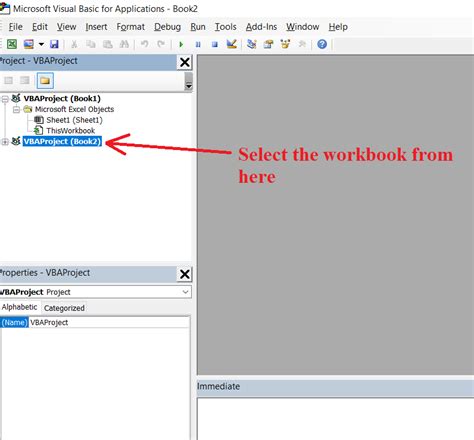The width and height of the screenshot is (474, 440).
Task: Switch to Alphabetic properties tab
Action: (x=20, y=307)
